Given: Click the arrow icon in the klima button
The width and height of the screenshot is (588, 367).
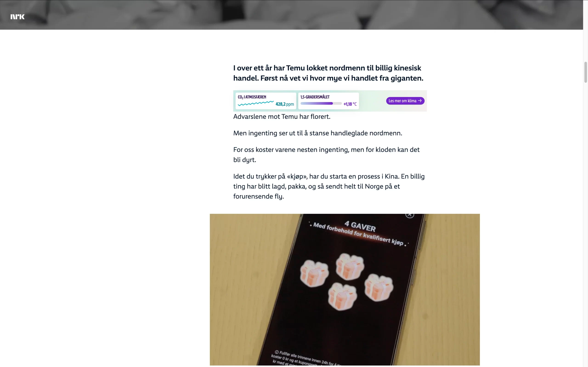Looking at the screenshot, I should pos(420,100).
